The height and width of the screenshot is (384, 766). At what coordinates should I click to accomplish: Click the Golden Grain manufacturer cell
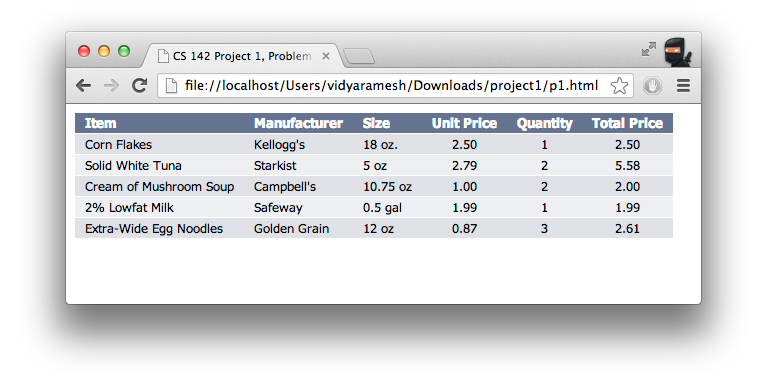click(291, 229)
